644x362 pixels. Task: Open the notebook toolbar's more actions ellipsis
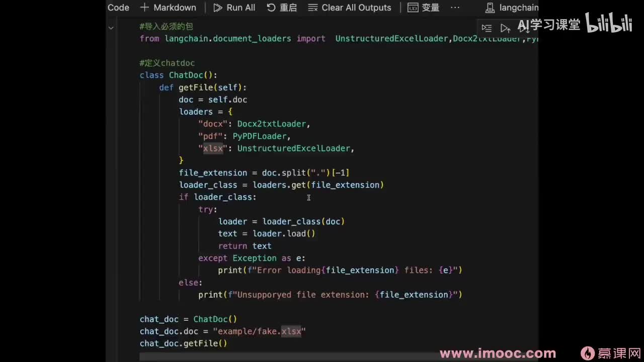coord(455,8)
